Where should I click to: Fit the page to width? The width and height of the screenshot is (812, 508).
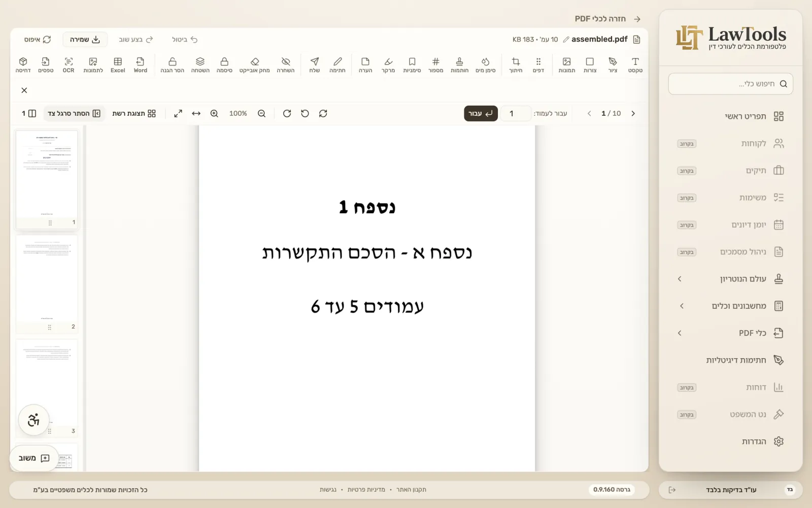[x=196, y=113]
